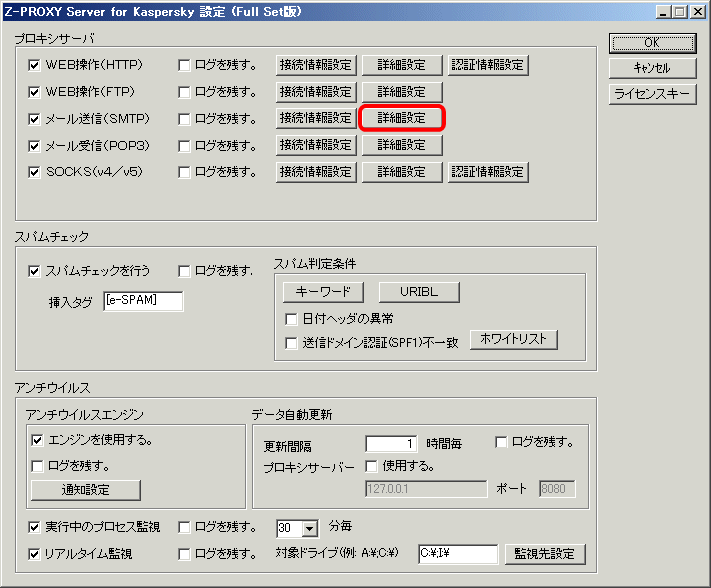This screenshot has width=711, height=588.
Task: Open the 通知設定 dialog
Action: [x=86, y=490]
